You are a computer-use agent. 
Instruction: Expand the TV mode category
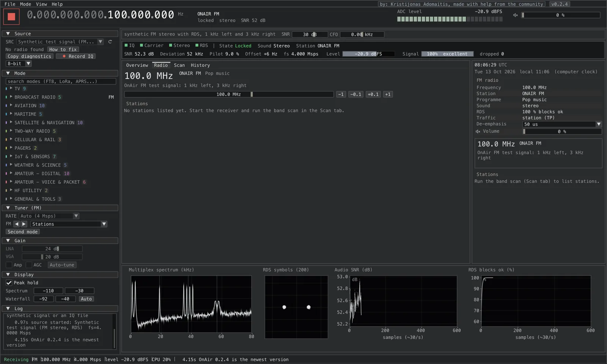click(x=11, y=88)
